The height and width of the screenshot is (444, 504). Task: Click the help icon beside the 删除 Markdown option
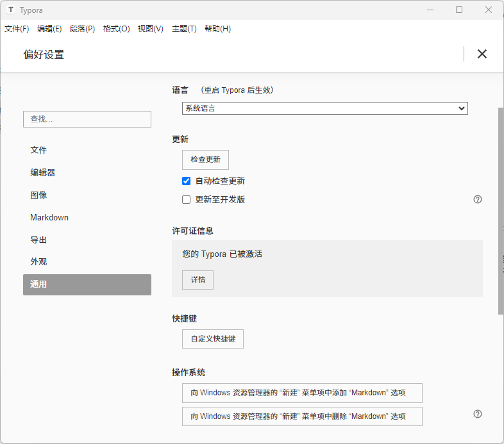click(478, 414)
